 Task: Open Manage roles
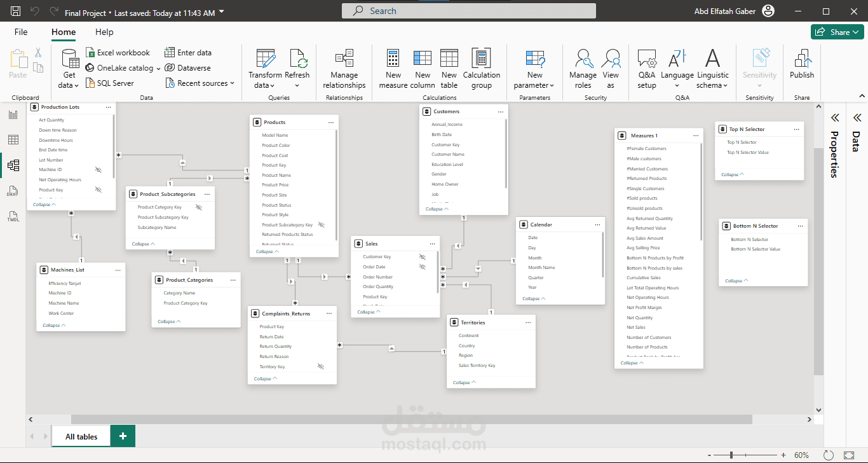(583, 69)
